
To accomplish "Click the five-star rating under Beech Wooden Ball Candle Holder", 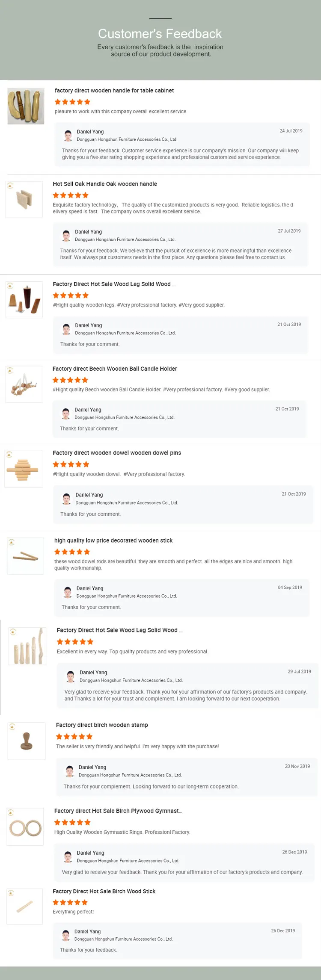I will (70, 380).
